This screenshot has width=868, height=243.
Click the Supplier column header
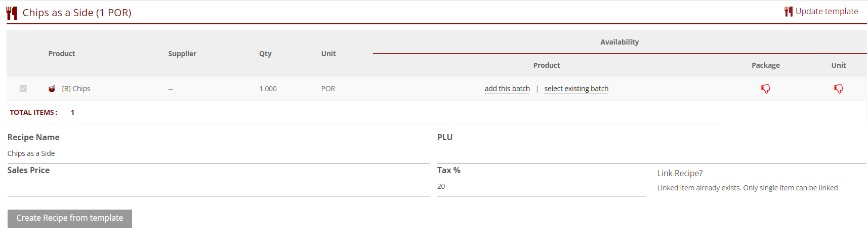pyautogui.click(x=182, y=54)
